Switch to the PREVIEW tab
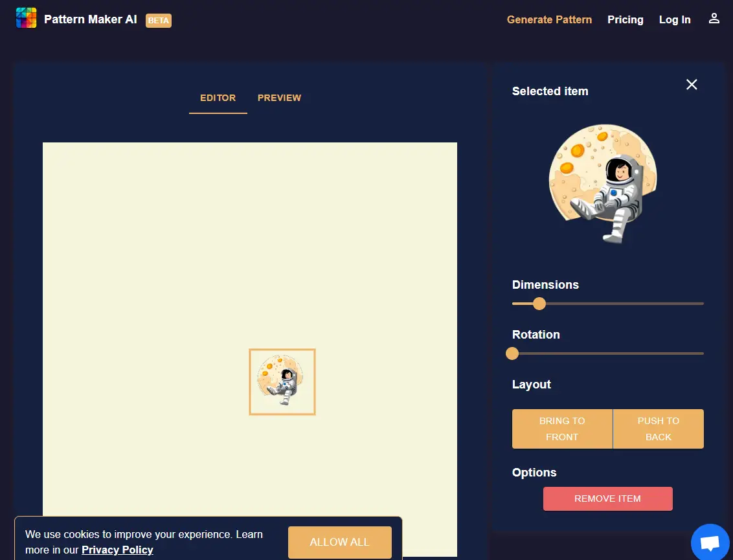This screenshot has height=560, width=733. coord(279,98)
